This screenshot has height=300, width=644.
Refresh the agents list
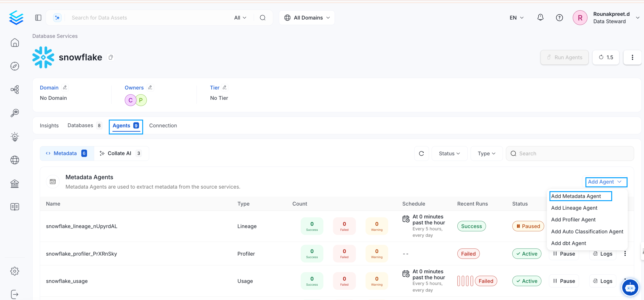421,153
